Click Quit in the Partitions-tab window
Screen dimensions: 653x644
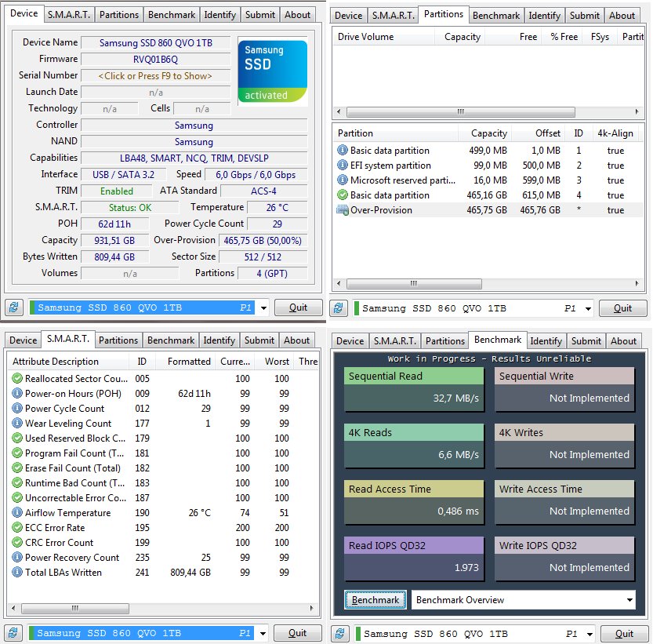click(622, 308)
